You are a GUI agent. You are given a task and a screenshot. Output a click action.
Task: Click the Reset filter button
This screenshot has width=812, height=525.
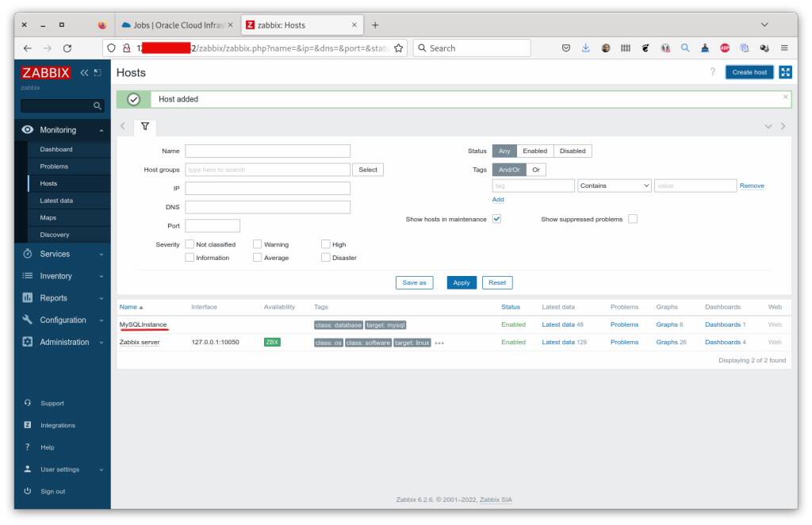497,282
